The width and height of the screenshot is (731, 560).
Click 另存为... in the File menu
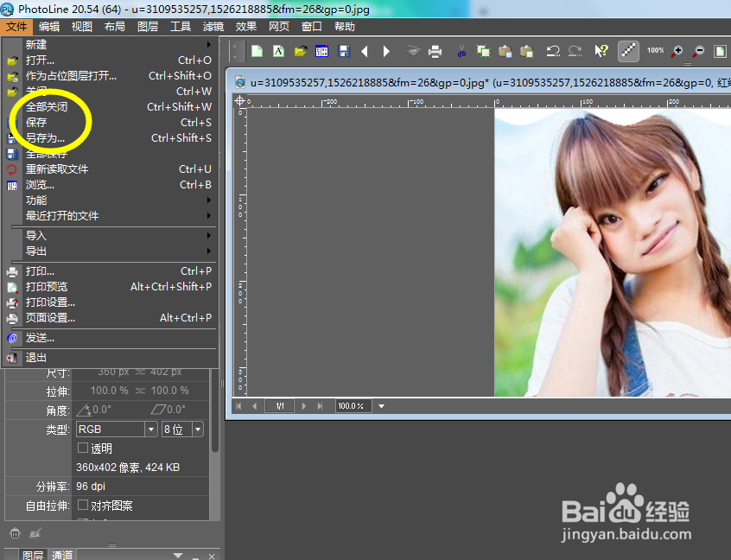pos(111,138)
